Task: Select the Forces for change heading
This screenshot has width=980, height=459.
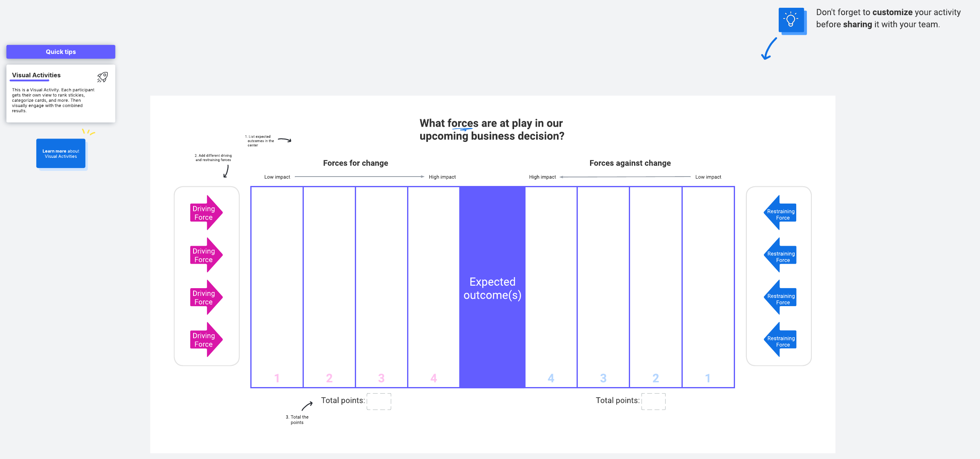Action: [355, 163]
